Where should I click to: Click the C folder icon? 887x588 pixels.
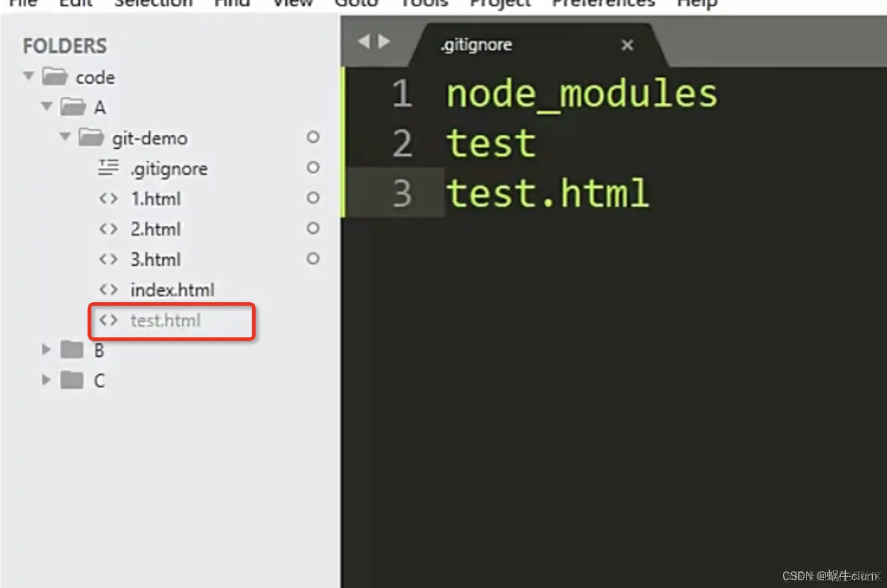(72, 380)
